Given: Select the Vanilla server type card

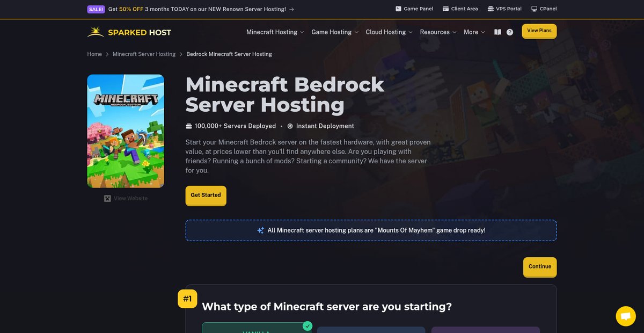Looking at the screenshot, I should point(257,328).
